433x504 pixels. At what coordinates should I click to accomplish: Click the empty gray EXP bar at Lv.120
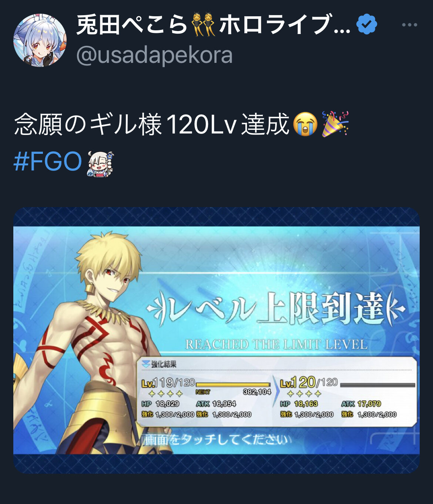(x=378, y=385)
